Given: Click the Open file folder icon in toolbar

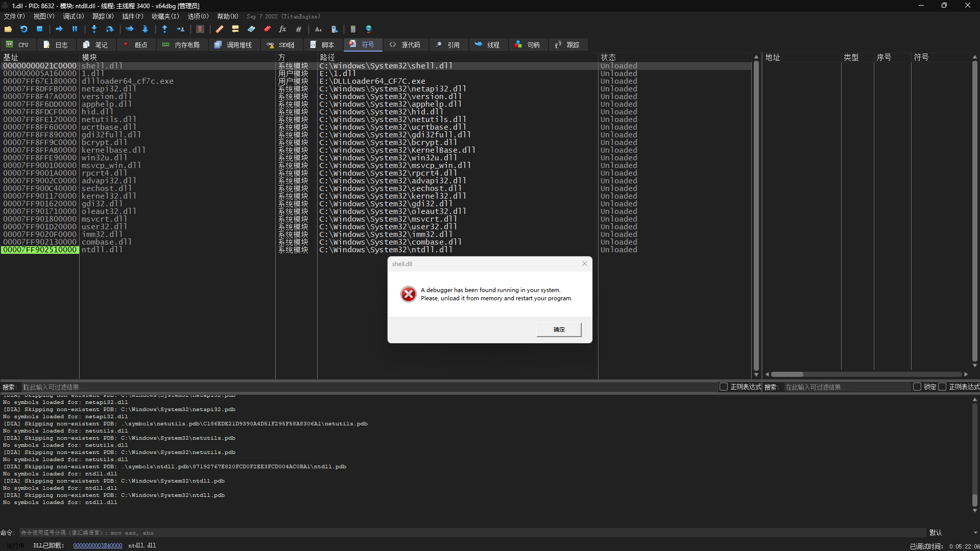Looking at the screenshot, I should pyautogui.click(x=8, y=29).
